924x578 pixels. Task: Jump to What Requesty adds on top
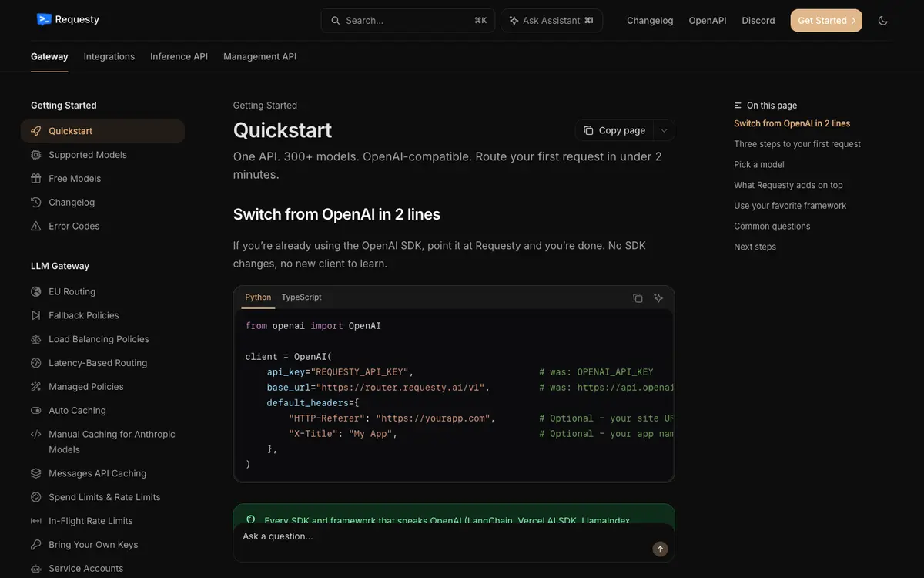pos(788,185)
